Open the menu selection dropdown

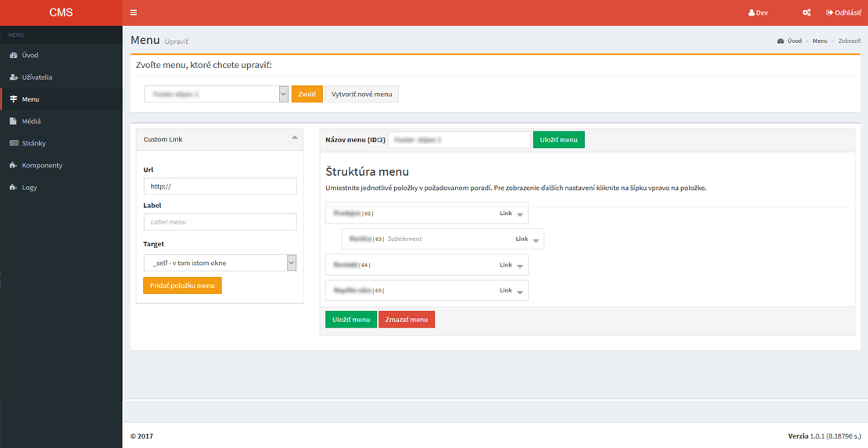pyautogui.click(x=217, y=94)
